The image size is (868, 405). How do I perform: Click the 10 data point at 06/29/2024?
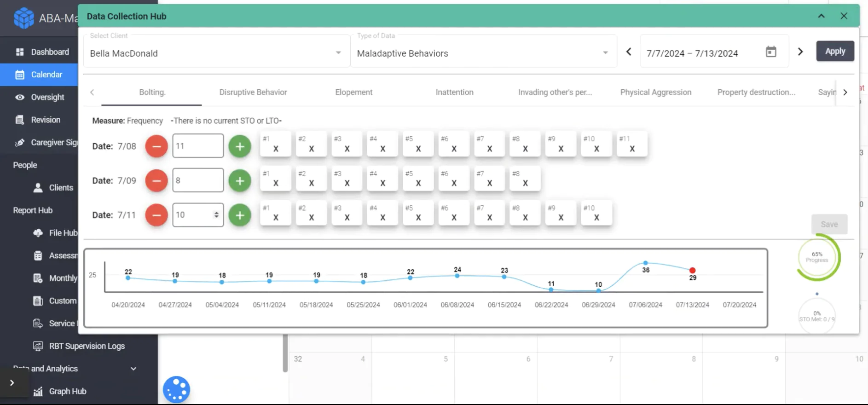pyautogui.click(x=598, y=290)
